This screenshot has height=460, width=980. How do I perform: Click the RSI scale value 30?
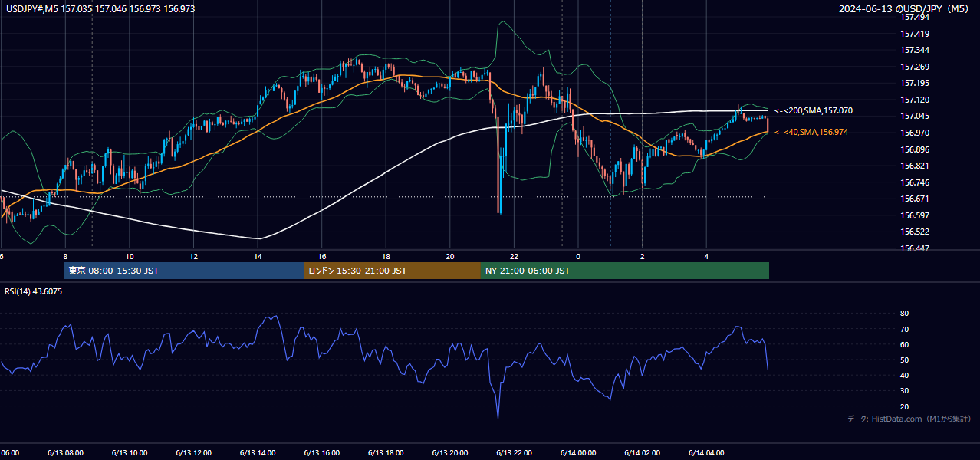click(x=905, y=390)
